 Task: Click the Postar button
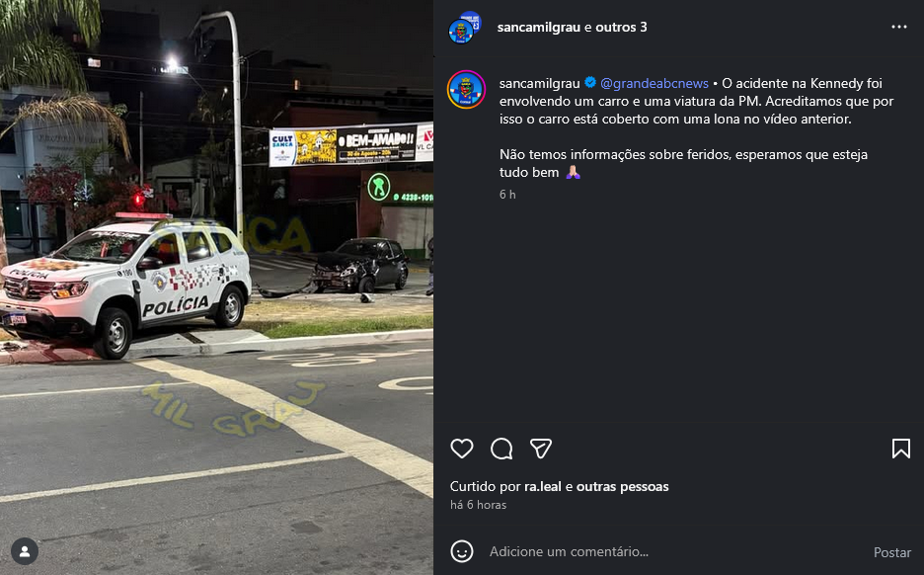click(892, 552)
